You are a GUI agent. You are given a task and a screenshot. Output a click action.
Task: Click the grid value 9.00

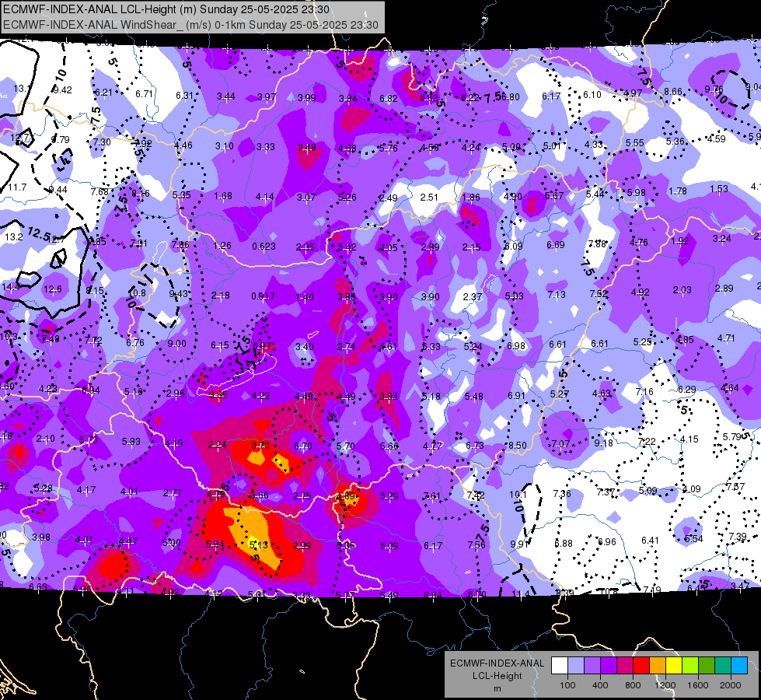[176, 344]
